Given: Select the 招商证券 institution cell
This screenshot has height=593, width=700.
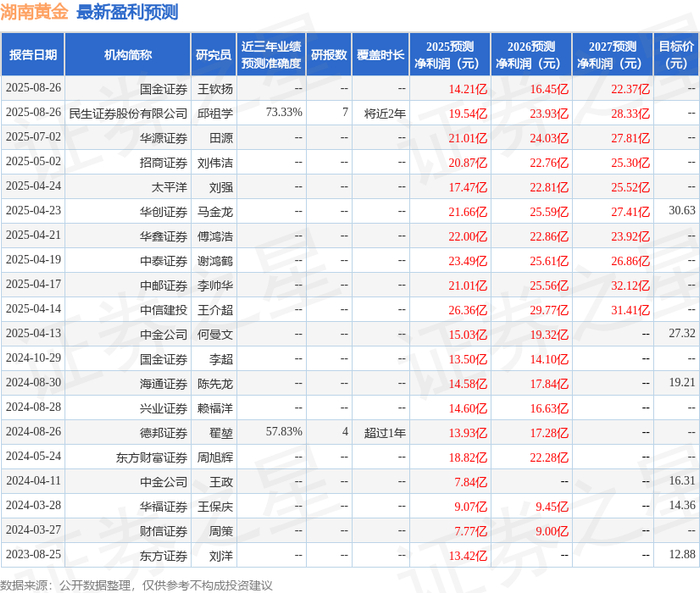Looking at the screenshot, I should tap(163, 163).
